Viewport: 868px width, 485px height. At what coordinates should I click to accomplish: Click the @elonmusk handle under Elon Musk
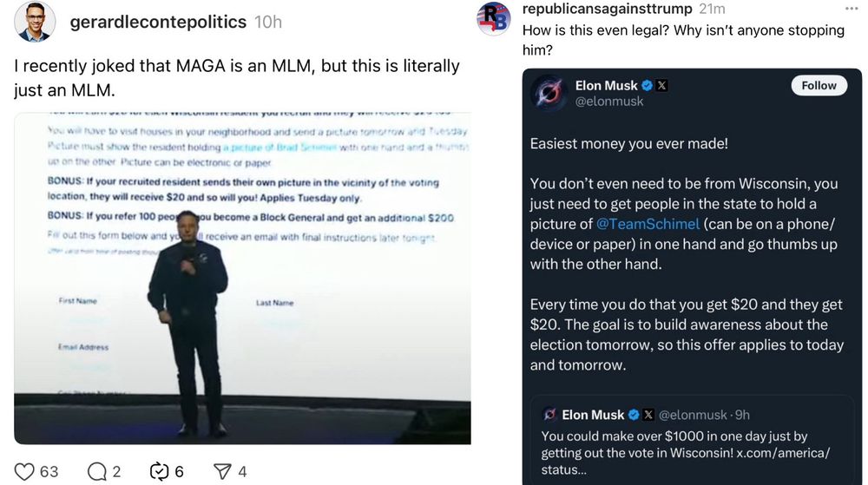[x=608, y=102]
